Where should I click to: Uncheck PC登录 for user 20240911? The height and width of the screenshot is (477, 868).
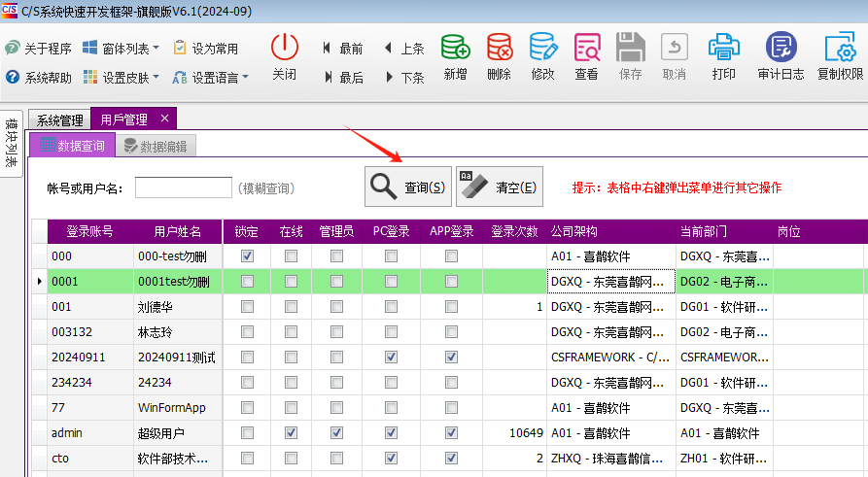[x=392, y=358]
